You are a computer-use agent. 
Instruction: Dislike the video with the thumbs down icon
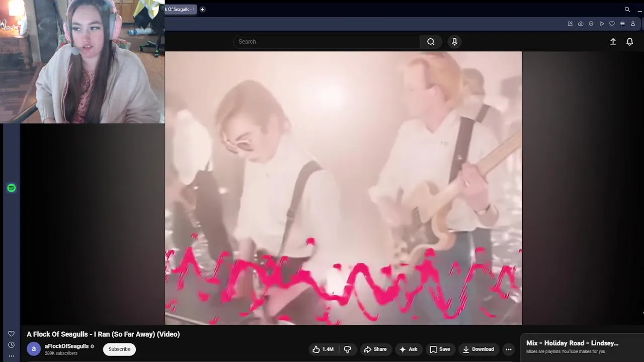click(x=347, y=349)
